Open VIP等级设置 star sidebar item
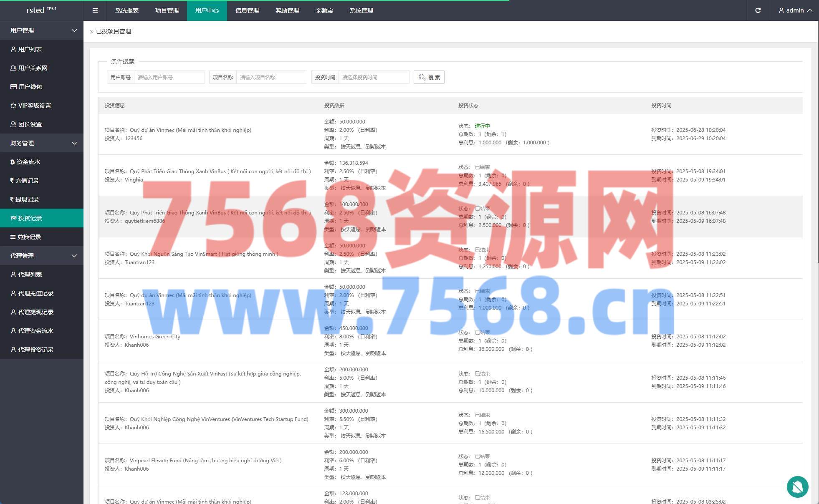Screen dimensions: 819x504 tap(34, 106)
